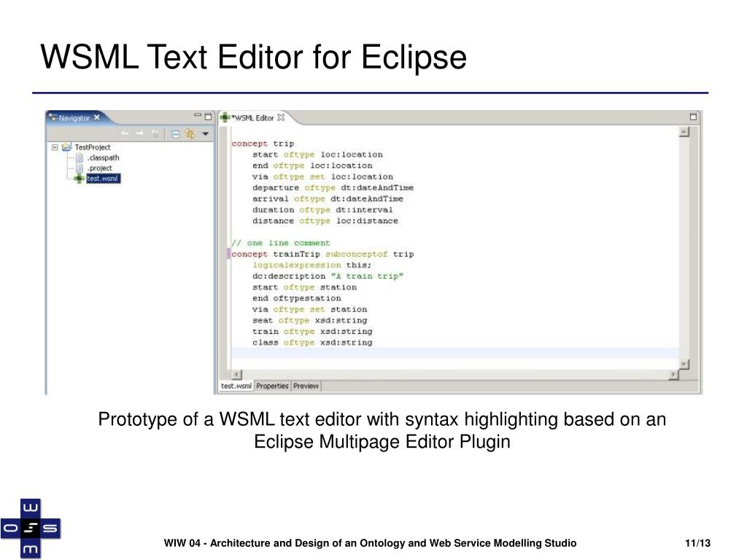Click the line 'via oftype set loc:location'
The height and width of the screenshot is (560, 747).
(322, 176)
